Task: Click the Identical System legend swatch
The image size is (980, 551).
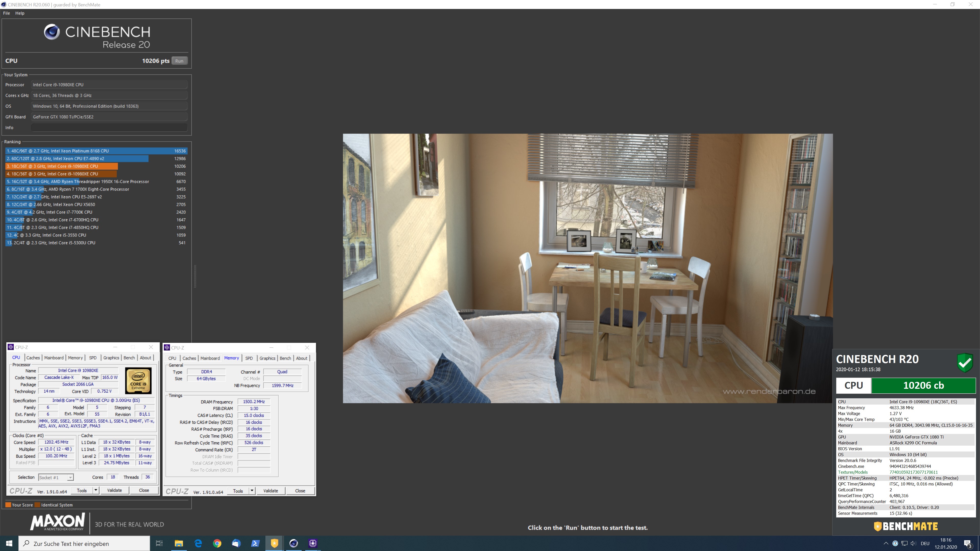Action: (x=37, y=505)
